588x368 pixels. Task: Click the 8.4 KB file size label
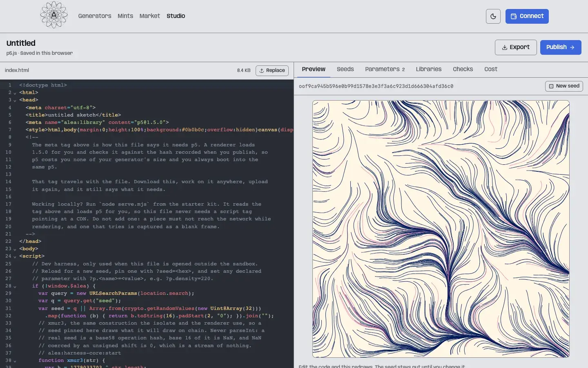pos(244,71)
